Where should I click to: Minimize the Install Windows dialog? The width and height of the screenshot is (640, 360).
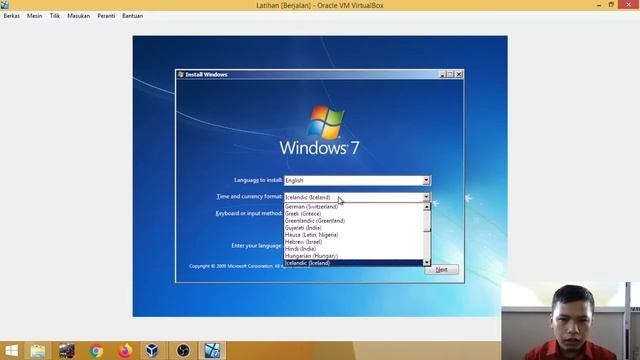[442, 74]
